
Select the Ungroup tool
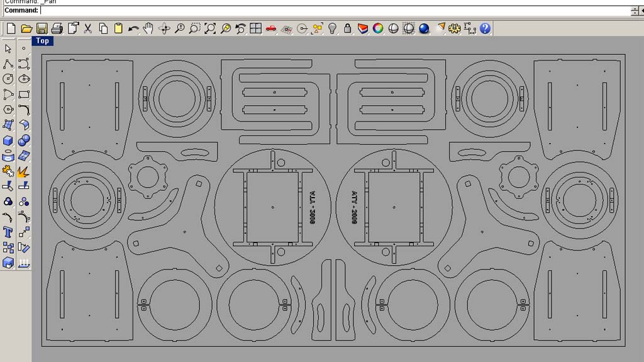pyautogui.click(x=24, y=201)
